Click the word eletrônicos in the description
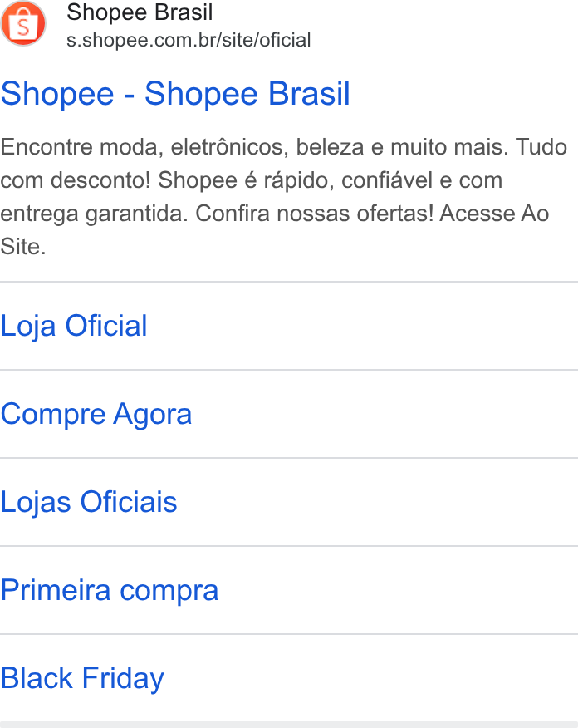Screen dimensions: 578x728 point(230,147)
